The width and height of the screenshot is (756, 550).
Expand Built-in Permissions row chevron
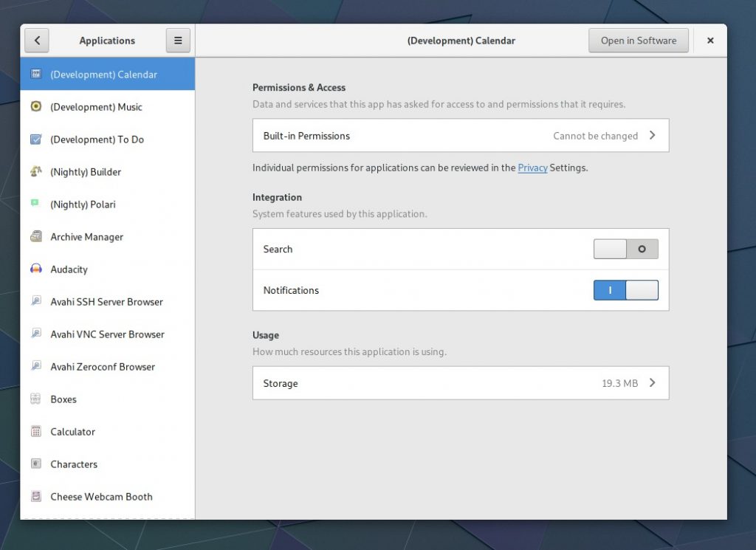(x=652, y=136)
